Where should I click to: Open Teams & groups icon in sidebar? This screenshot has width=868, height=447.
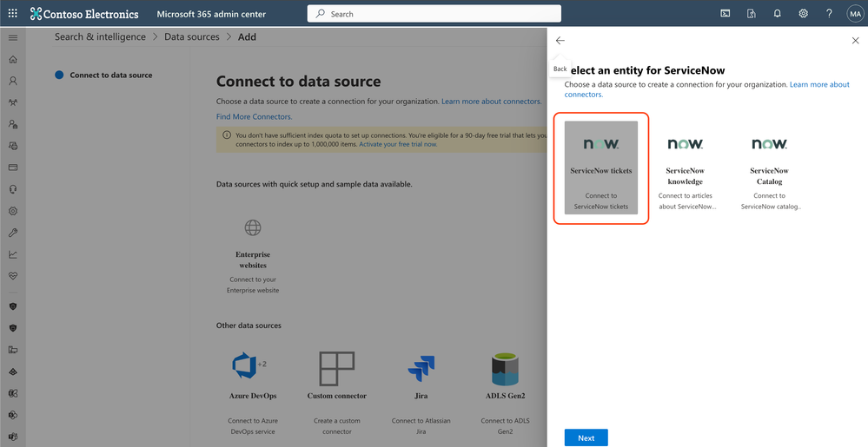pos(13,102)
